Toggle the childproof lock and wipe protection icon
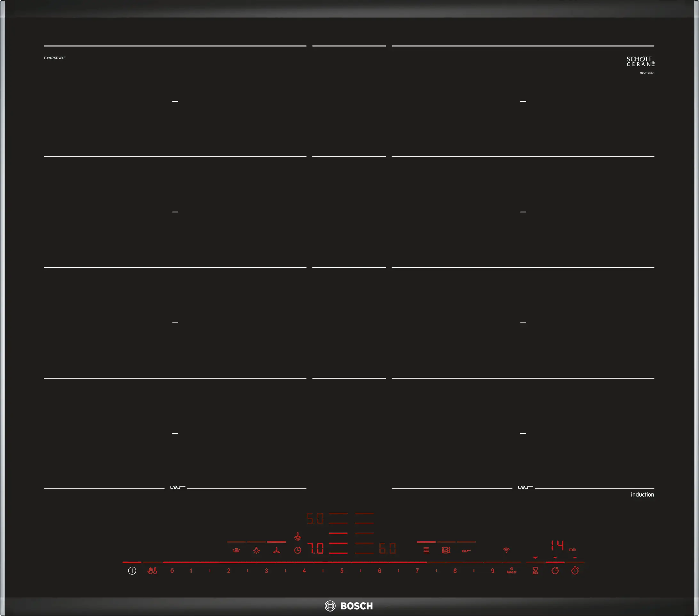 click(x=152, y=571)
